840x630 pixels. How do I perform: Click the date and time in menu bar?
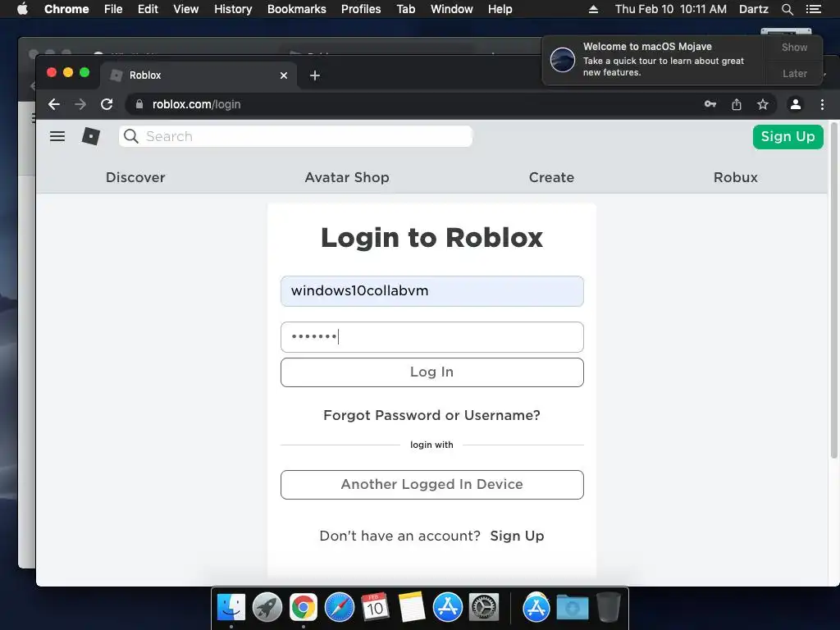671,9
